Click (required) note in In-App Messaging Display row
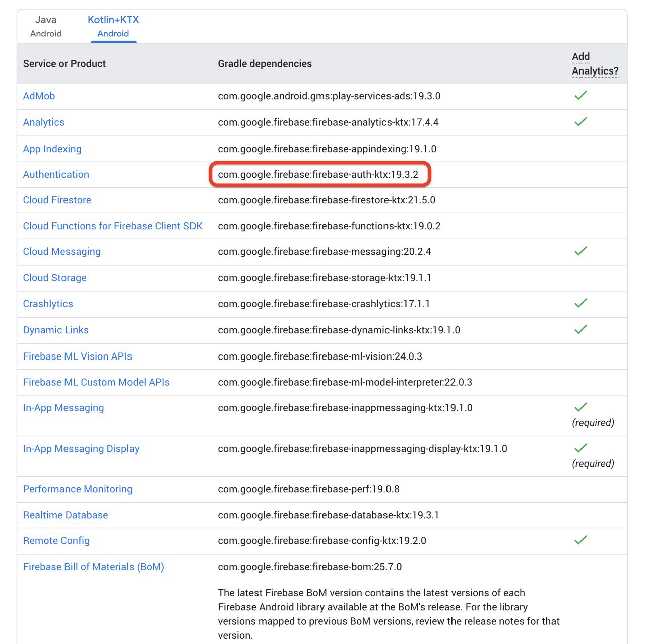The image size is (645, 644). [593, 464]
